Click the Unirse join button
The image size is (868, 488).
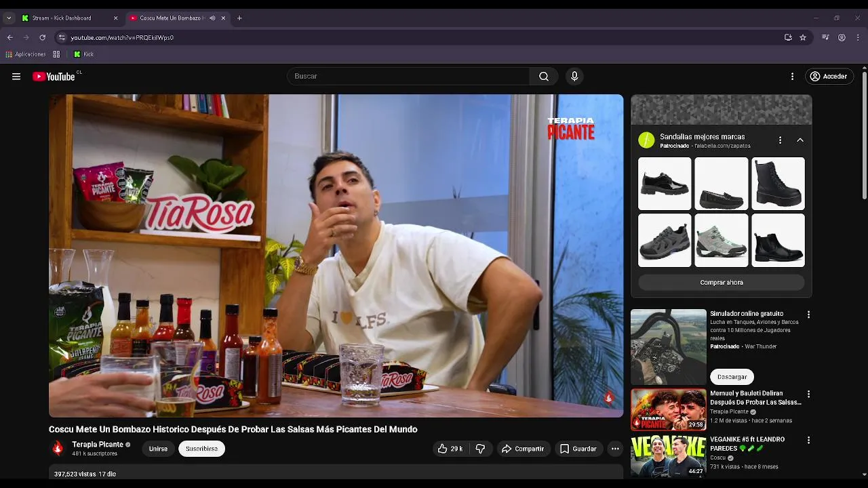point(158,449)
